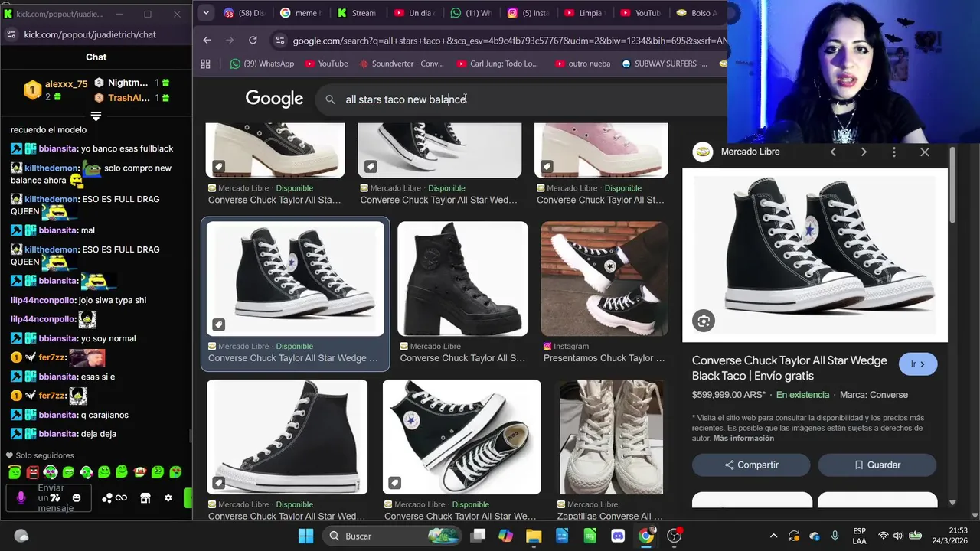Reload the Google search page
Screen dimensions: 980x551
point(253,40)
